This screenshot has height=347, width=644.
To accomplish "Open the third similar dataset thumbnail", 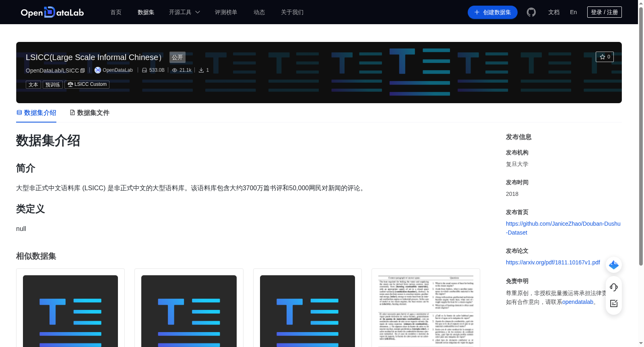I will (x=308, y=311).
